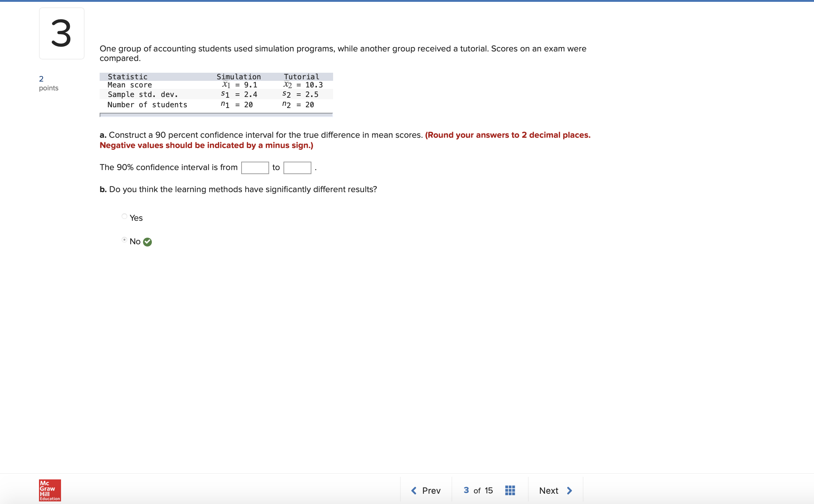Click the lower confidence interval input box
814x504 pixels.
point(255,168)
